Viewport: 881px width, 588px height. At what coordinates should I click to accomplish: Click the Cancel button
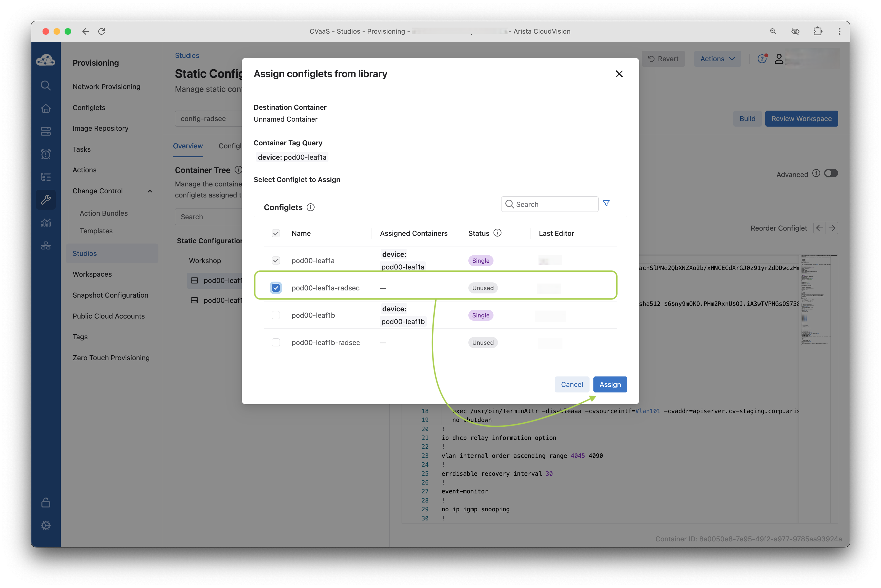point(571,384)
